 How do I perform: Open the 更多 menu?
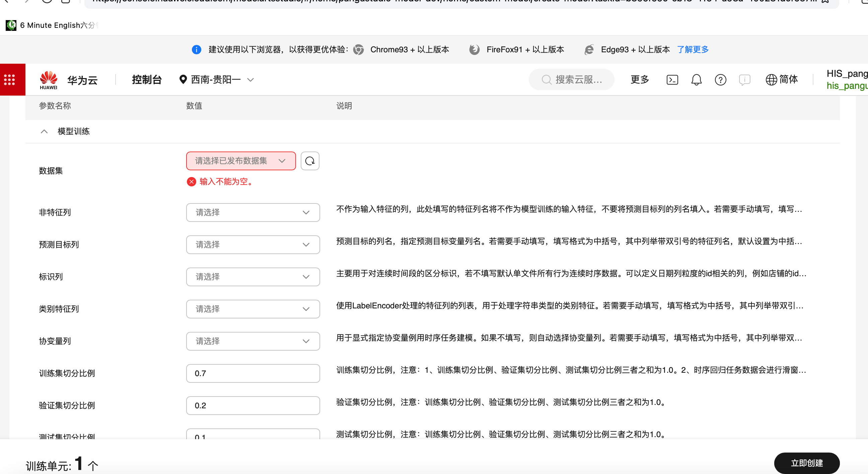click(x=640, y=80)
